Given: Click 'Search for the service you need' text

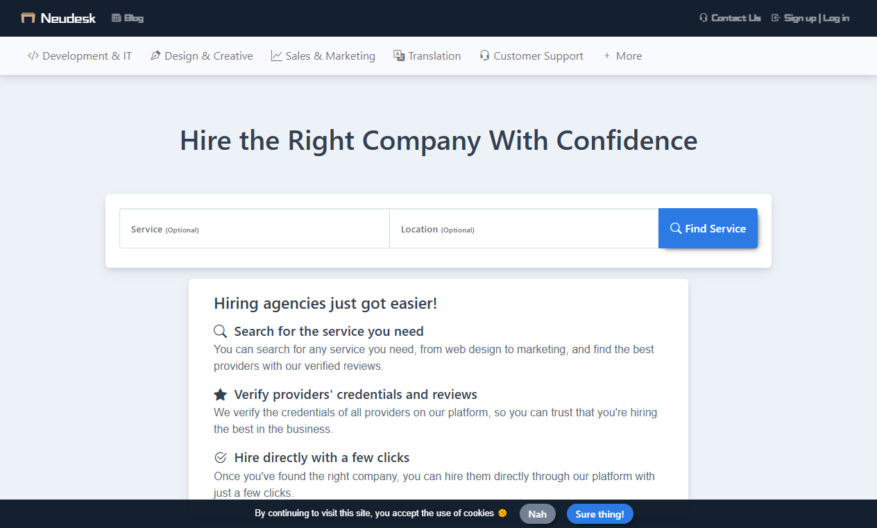Looking at the screenshot, I should click(x=329, y=331).
